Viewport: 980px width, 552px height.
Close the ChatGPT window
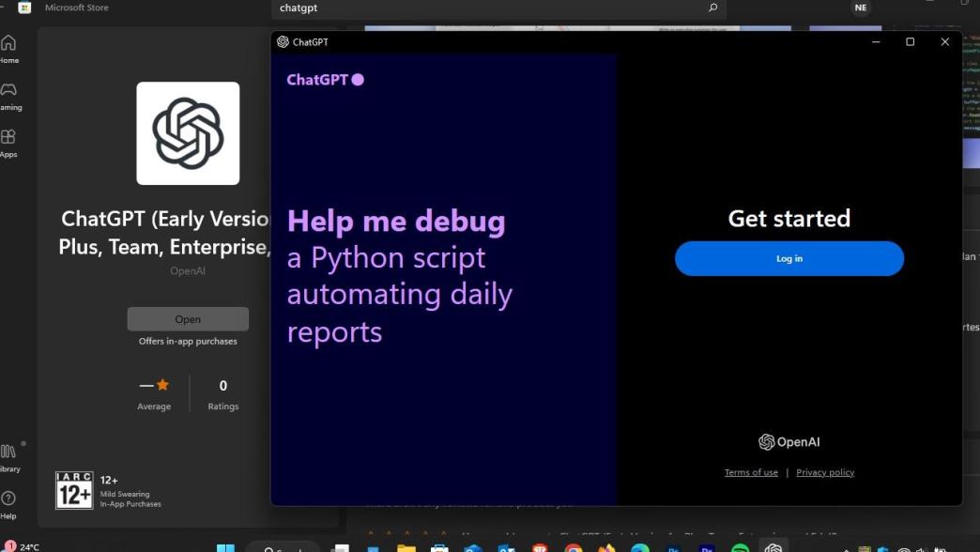pyautogui.click(x=945, y=42)
